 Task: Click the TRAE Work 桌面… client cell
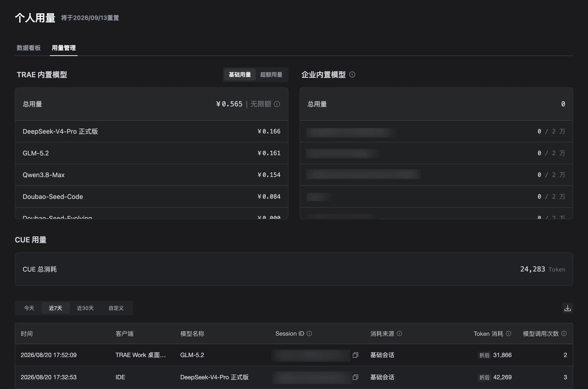pos(141,355)
